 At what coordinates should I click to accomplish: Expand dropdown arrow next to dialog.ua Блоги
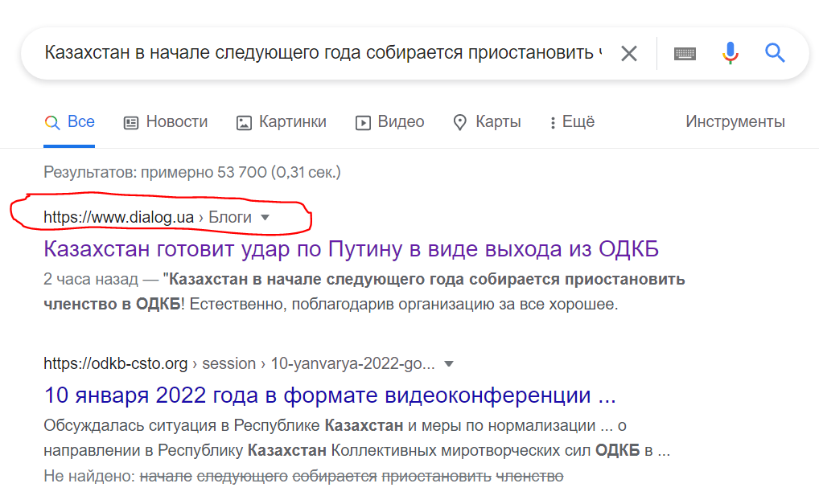(x=265, y=218)
